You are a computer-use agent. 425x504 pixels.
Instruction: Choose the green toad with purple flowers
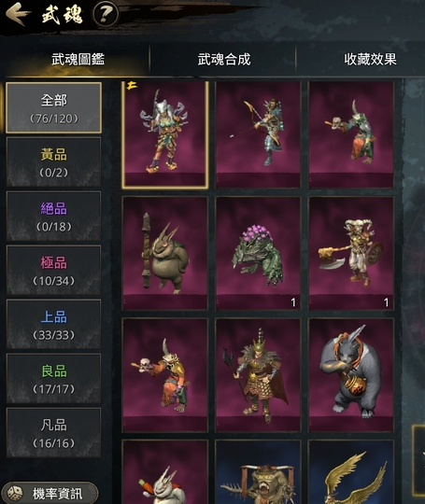(x=258, y=253)
